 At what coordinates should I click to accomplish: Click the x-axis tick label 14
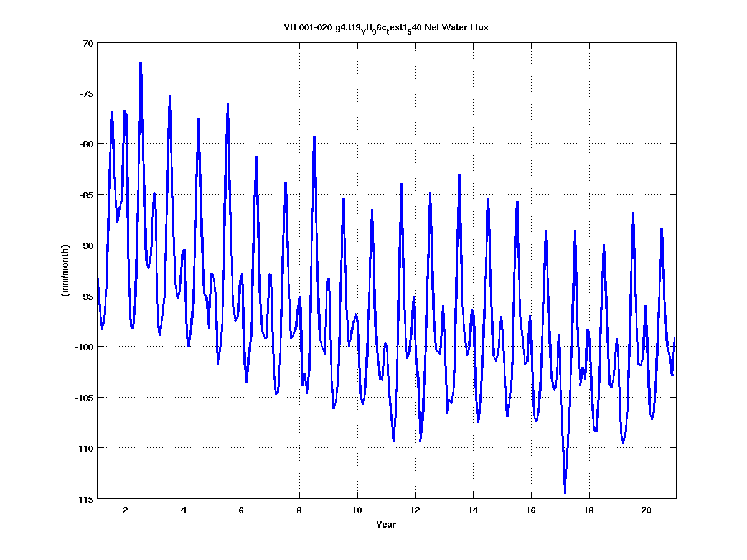(x=473, y=510)
